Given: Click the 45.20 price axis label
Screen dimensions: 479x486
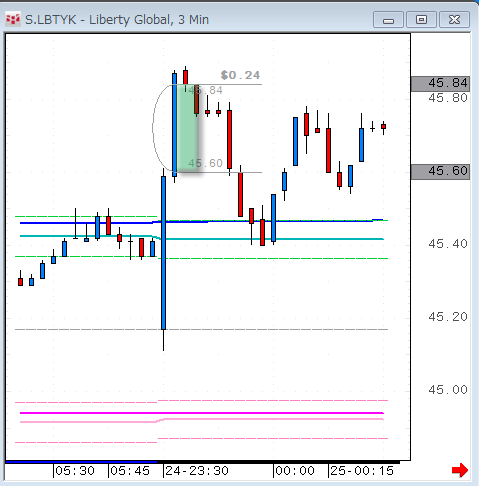Looking at the screenshot, I should [448, 317].
